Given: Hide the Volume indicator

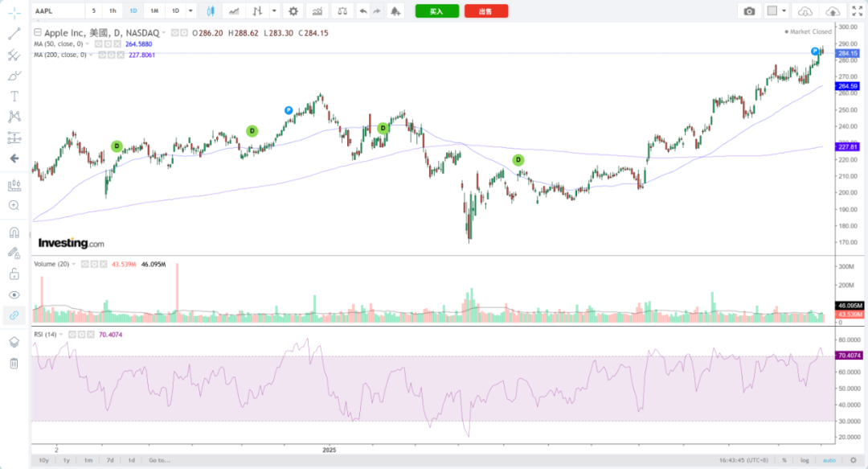Looking at the screenshot, I should [x=84, y=265].
